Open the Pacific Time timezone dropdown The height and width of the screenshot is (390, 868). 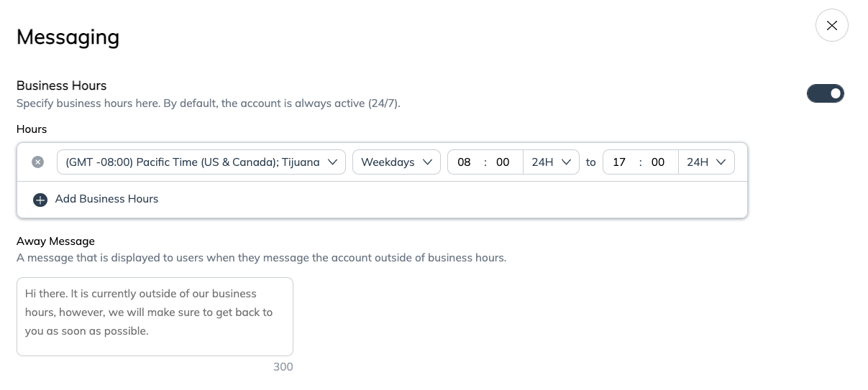(201, 162)
